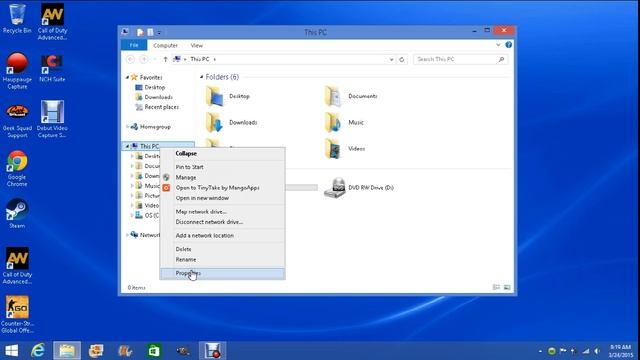
Task: Click the Help question mark icon
Action: click(x=508, y=45)
